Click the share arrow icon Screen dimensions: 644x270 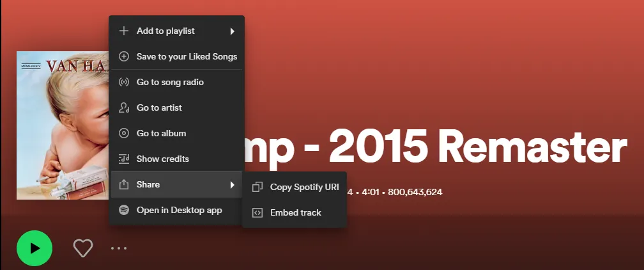click(124, 184)
